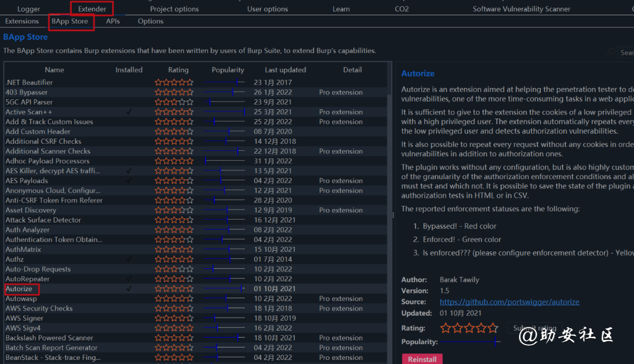
Task: Click popularity bar of Additional CSRF Checks
Action: pyautogui.click(x=224, y=141)
